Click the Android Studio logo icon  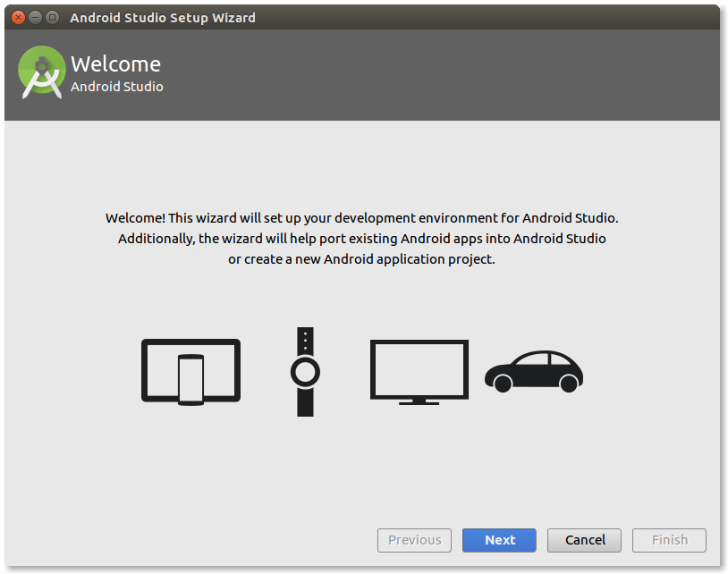tap(42, 72)
